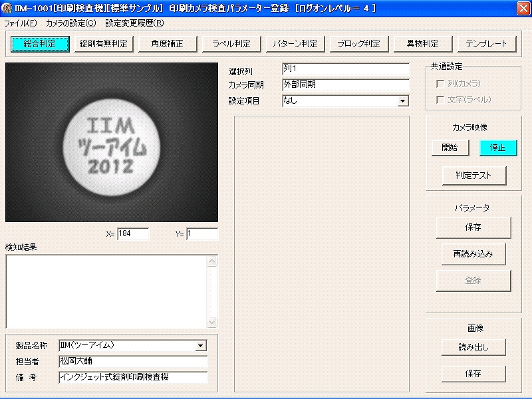Open the 錠剤有無判定 settings

tap(103, 44)
